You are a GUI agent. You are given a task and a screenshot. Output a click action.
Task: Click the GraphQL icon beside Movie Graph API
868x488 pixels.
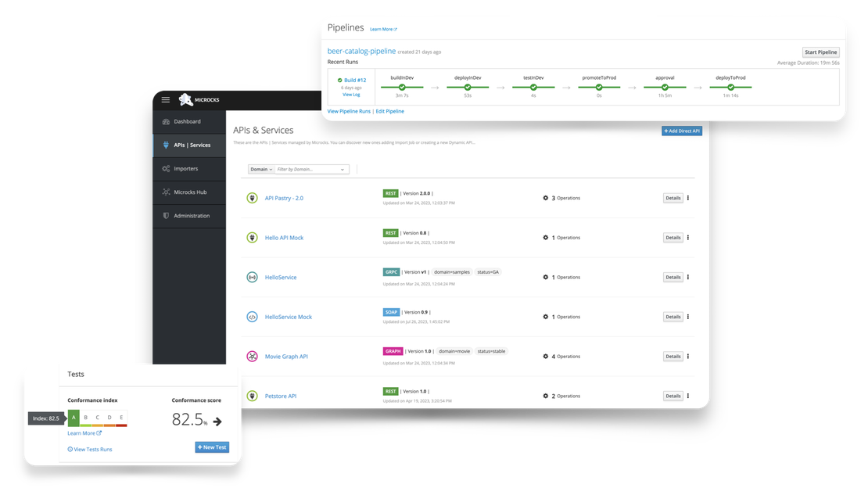[252, 356]
